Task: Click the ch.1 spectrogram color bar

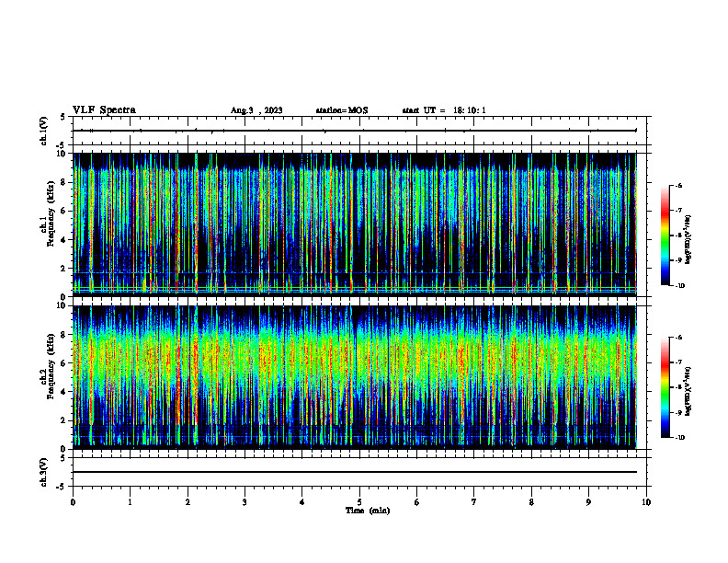Action: [x=665, y=236]
